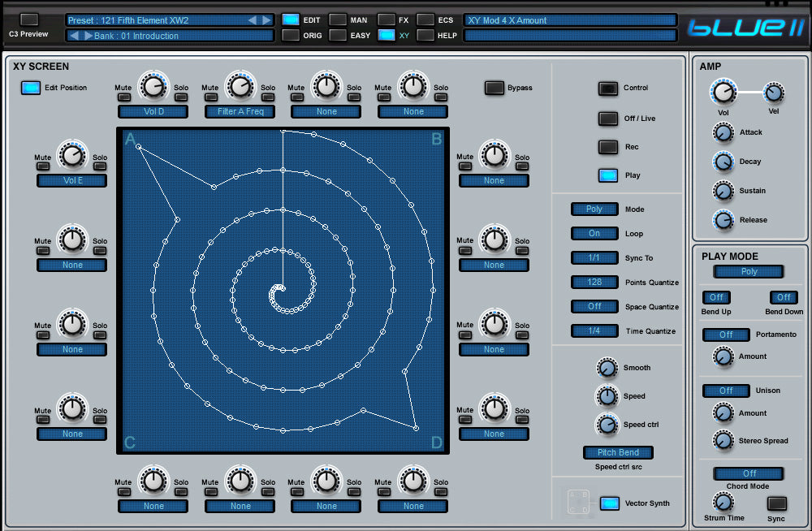Open the Pitch Bend speed source dropdown

(617, 453)
